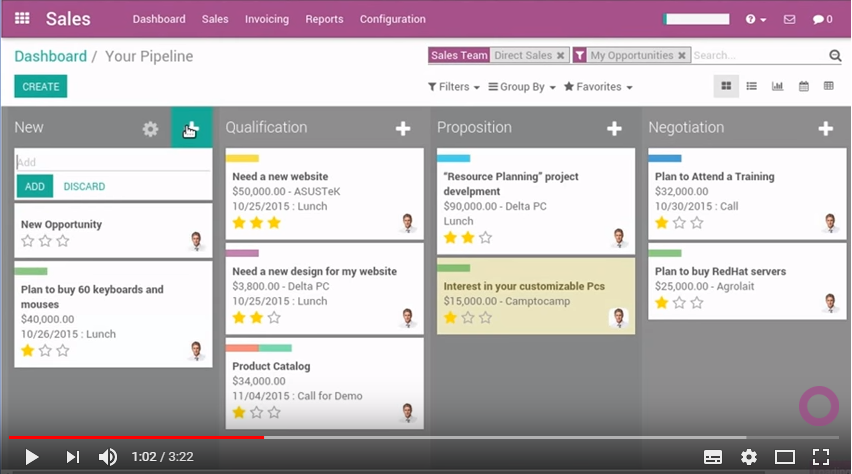
Task: Discard the new quick-add card
Action: click(x=84, y=186)
